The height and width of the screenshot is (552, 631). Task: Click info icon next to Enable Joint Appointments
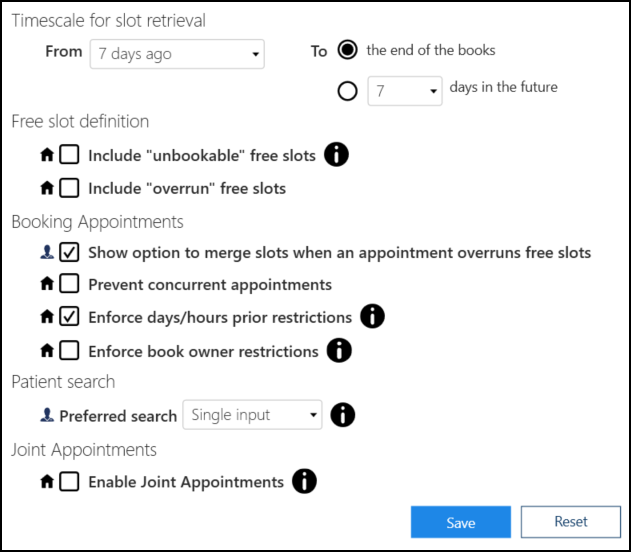coord(304,482)
